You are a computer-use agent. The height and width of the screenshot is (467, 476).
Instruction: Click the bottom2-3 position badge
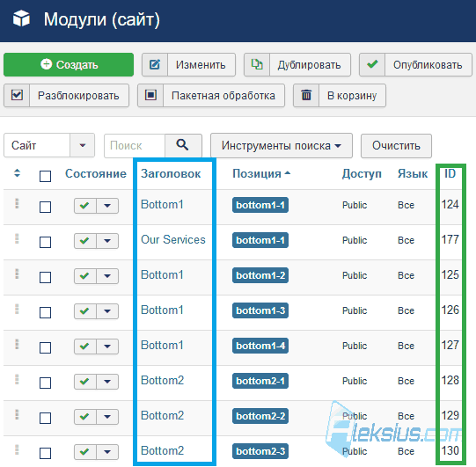coord(260,451)
